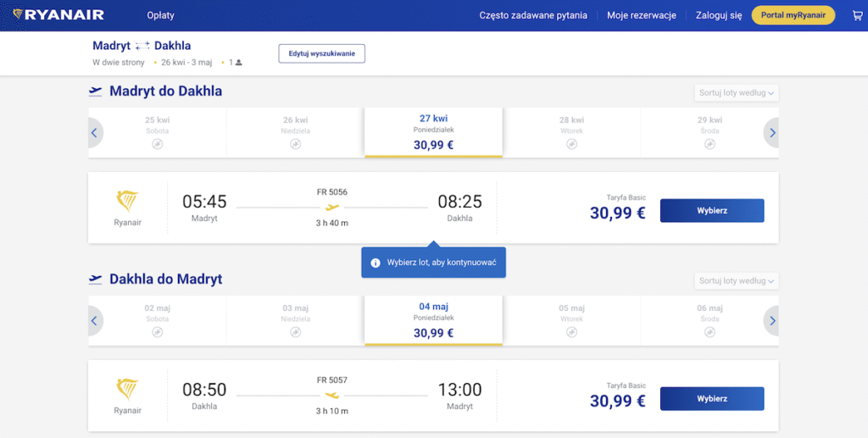Open the Opłaty menu item

coord(160,15)
